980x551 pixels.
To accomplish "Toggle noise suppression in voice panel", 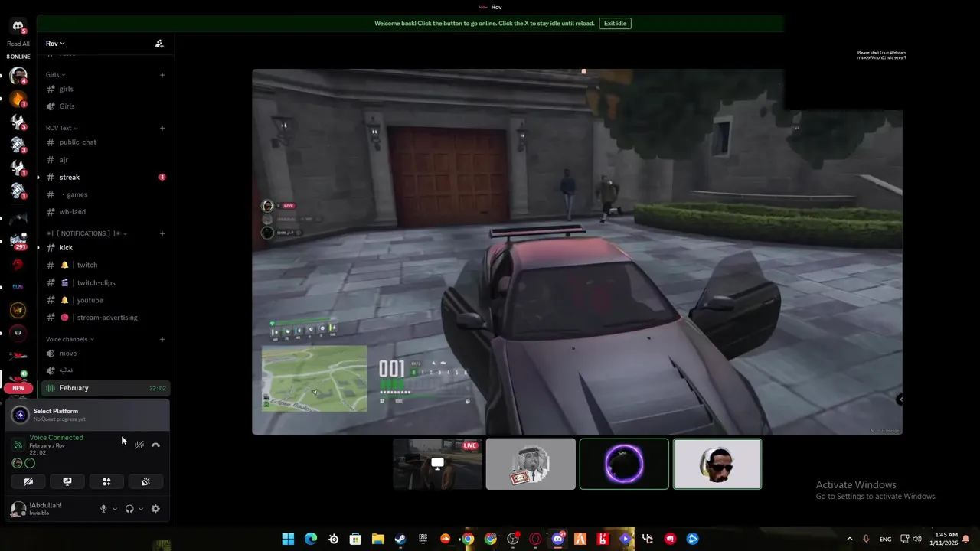I will 139,445.
